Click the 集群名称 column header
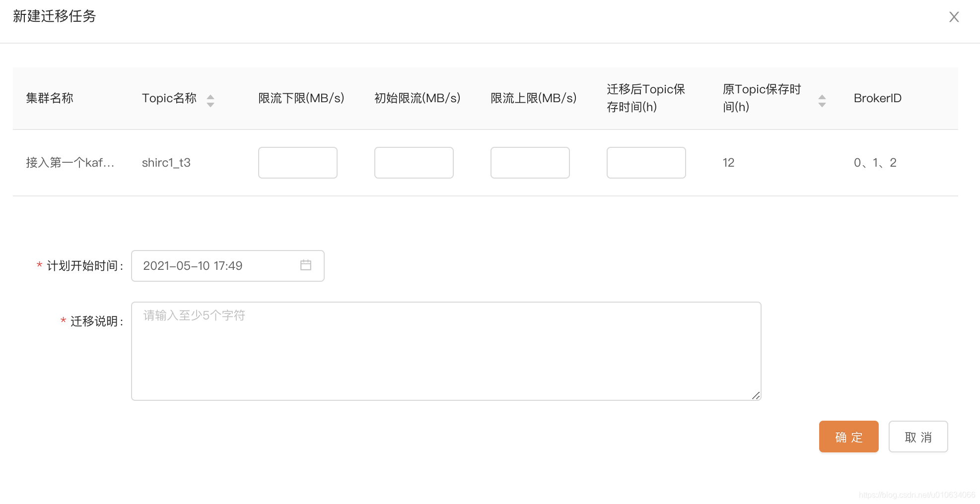This screenshot has width=980, height=504. (50, 98)
